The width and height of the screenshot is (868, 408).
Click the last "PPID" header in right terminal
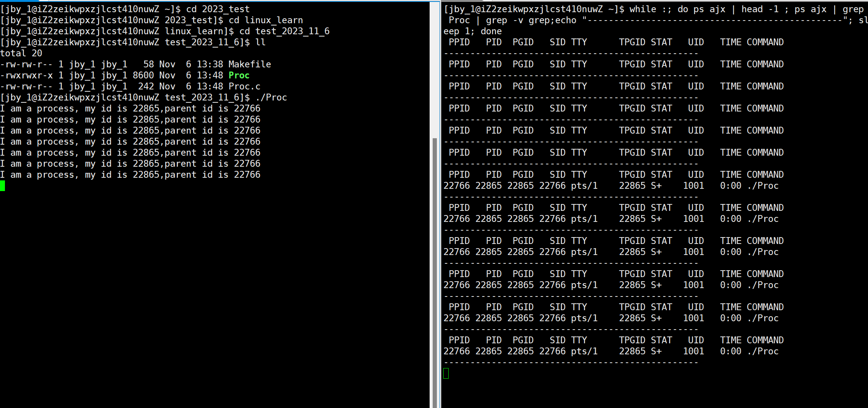pos(459,340)
